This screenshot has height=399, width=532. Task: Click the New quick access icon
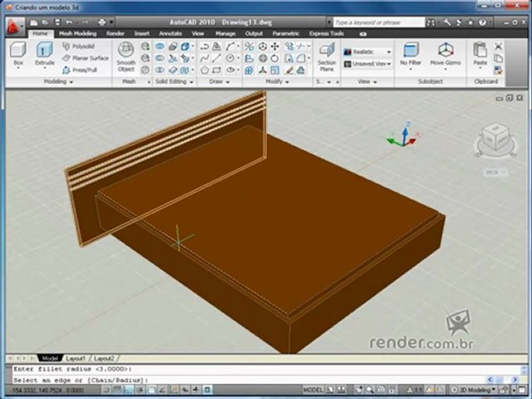[34, 22]
